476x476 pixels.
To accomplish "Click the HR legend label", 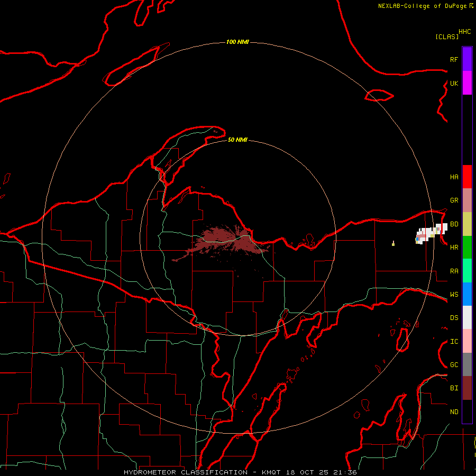I will coord(454,248).
